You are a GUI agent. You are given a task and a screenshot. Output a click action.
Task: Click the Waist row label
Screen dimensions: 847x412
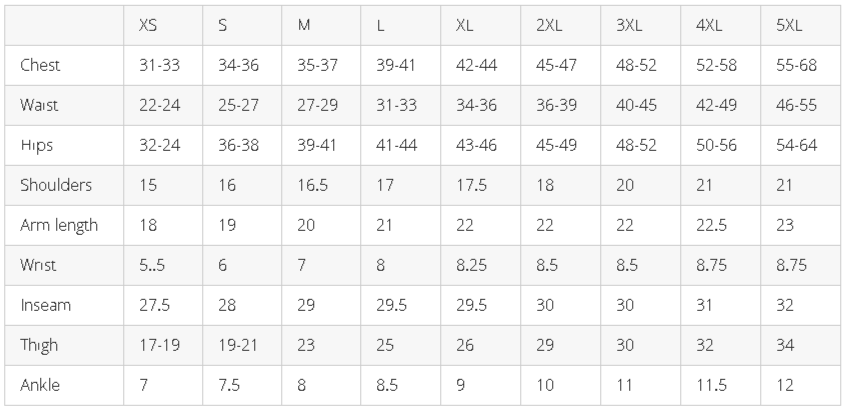click(x=40, y=105)
